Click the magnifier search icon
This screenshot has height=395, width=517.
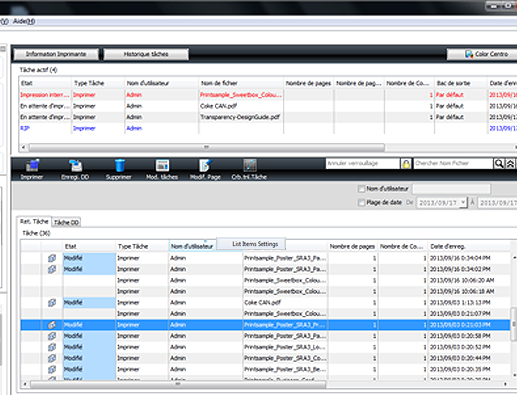pyautogui.click(x=499, y=163)
